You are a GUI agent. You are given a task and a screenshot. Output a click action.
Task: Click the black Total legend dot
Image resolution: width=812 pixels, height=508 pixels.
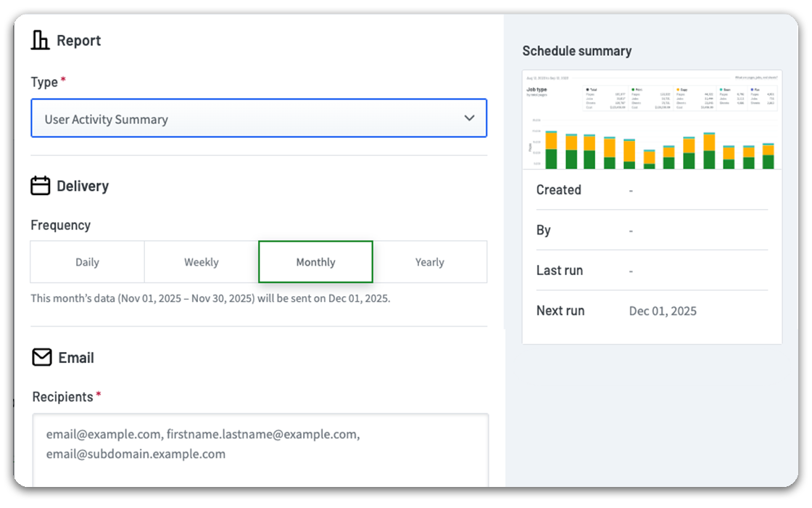tap(587, 89)
